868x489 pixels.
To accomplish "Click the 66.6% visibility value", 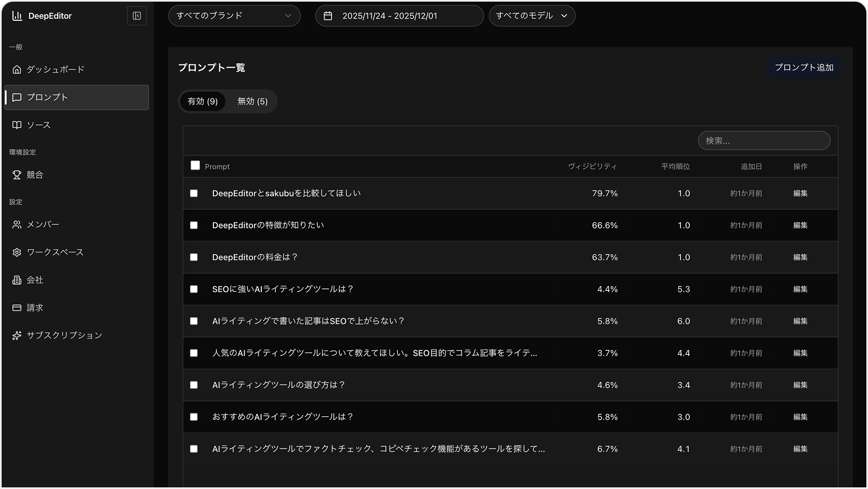I will [605, 226].
